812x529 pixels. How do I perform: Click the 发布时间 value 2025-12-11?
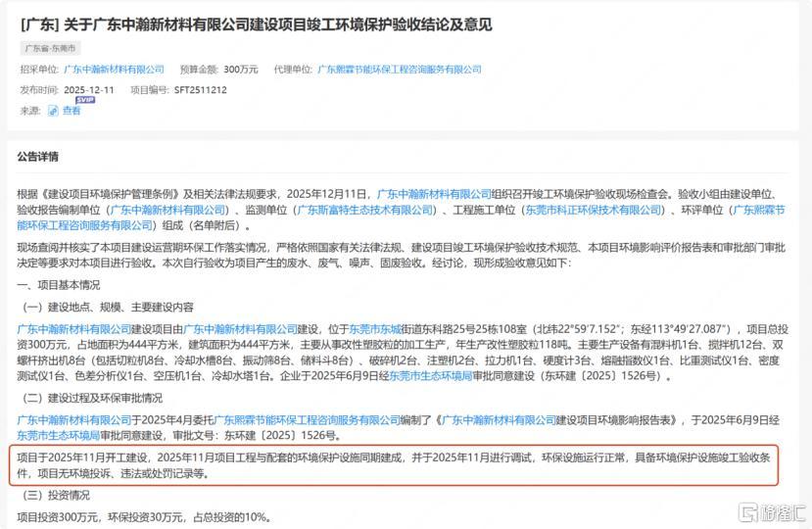(x=89, y=89)
